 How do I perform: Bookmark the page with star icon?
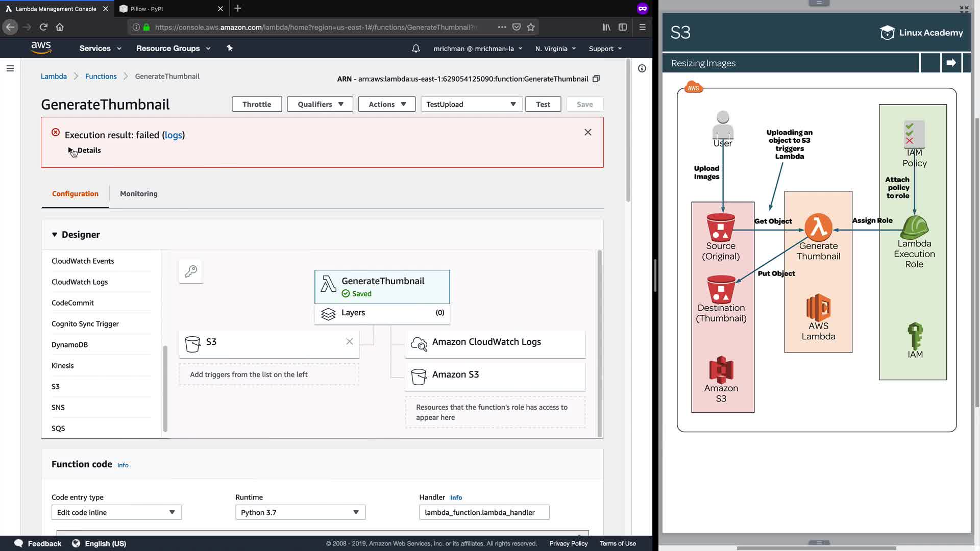point(531,27)
